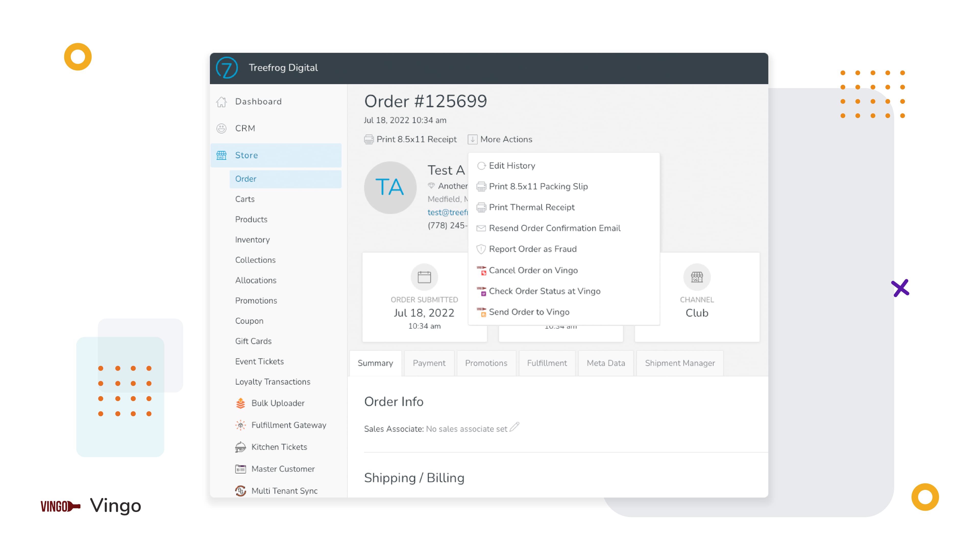
Task: Click the More Actions arrow icon
Action: click(472, 140)
